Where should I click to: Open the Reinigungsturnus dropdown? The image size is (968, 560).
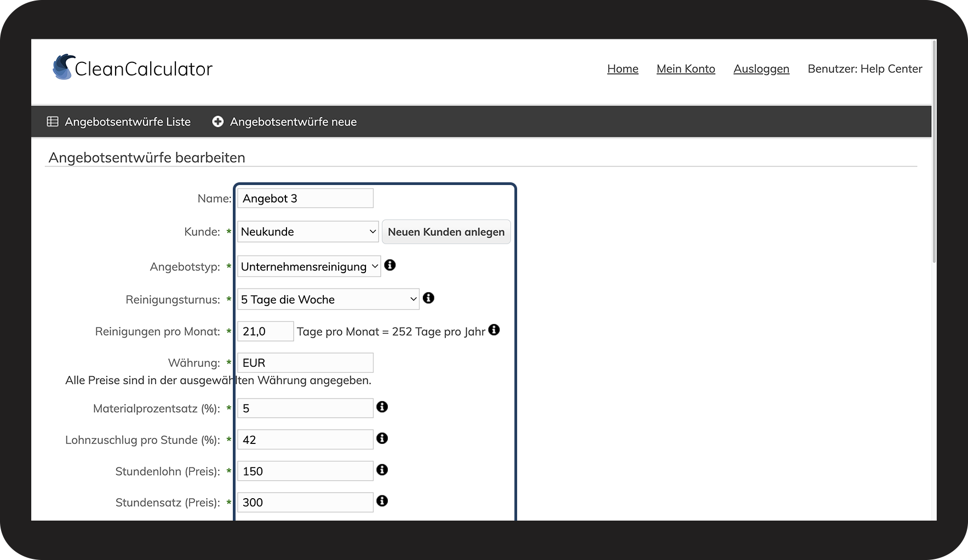pyautogui.click(x=328, y=299)
